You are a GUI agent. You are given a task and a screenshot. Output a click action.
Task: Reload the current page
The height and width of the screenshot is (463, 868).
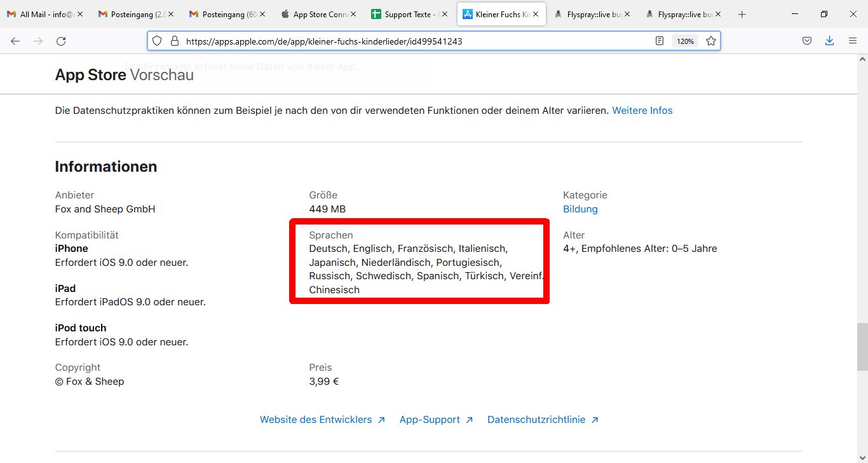[61, 41]
